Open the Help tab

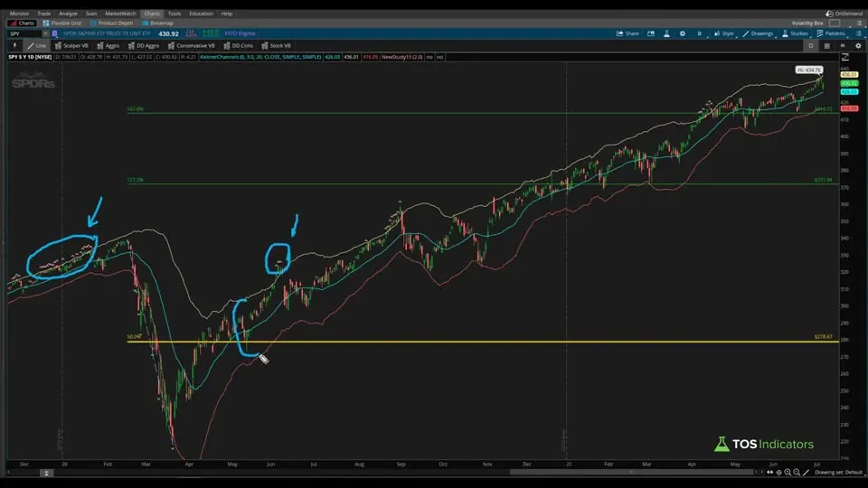click(x=227, y=14)
